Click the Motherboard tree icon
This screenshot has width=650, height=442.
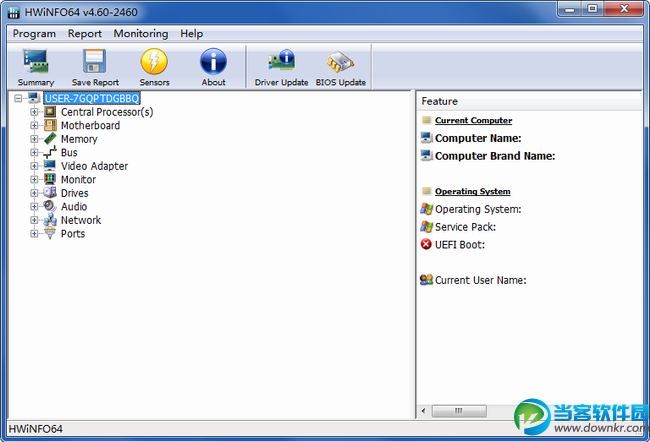tap(50, 125)
